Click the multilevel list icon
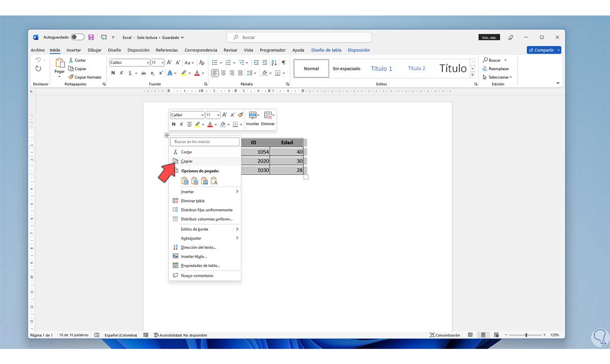 (x=242, y=62)
